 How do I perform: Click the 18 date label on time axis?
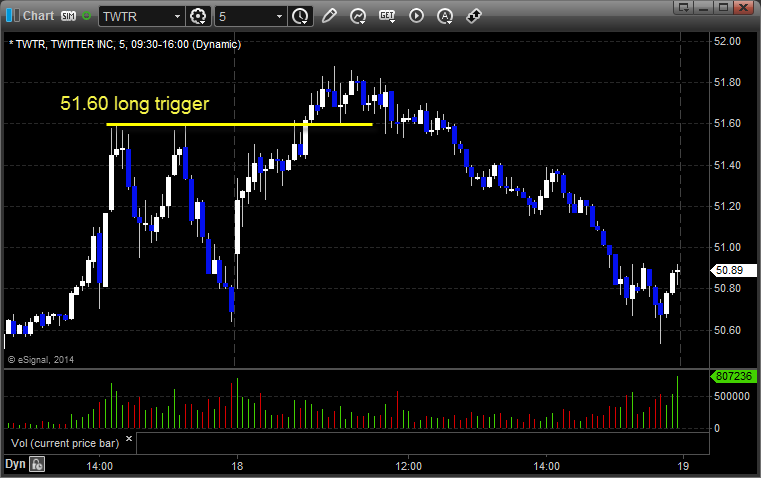237,466
